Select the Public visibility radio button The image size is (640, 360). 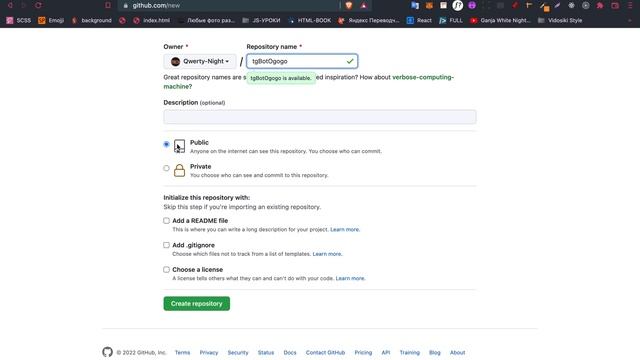166,144
